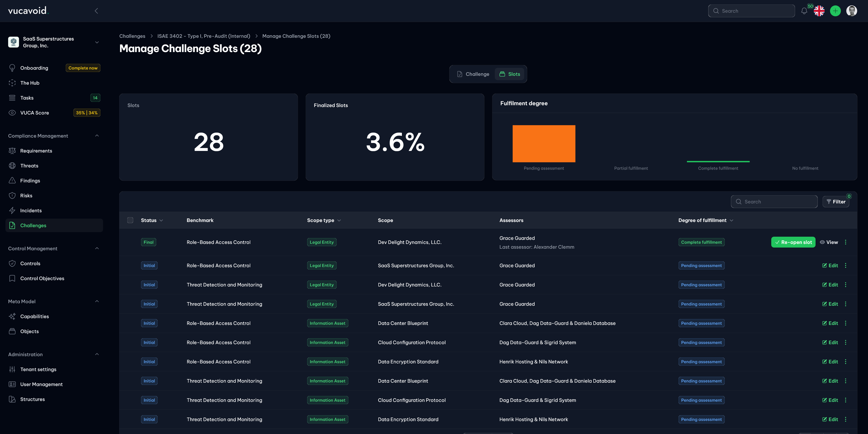This screenshot has width=868, height=434.
Task: Expand the SaaS Superstructures Group organization switcher
Action: point(97,42)
